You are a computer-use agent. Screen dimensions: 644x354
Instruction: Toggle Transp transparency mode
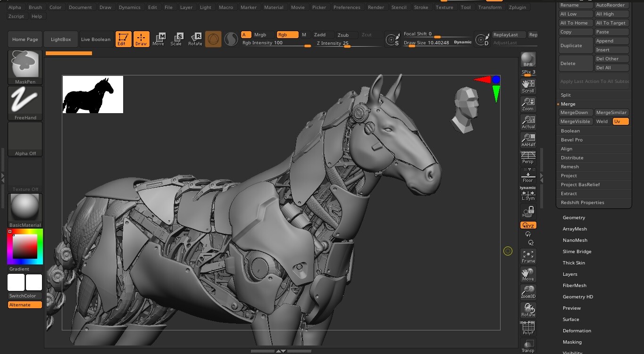528,346
